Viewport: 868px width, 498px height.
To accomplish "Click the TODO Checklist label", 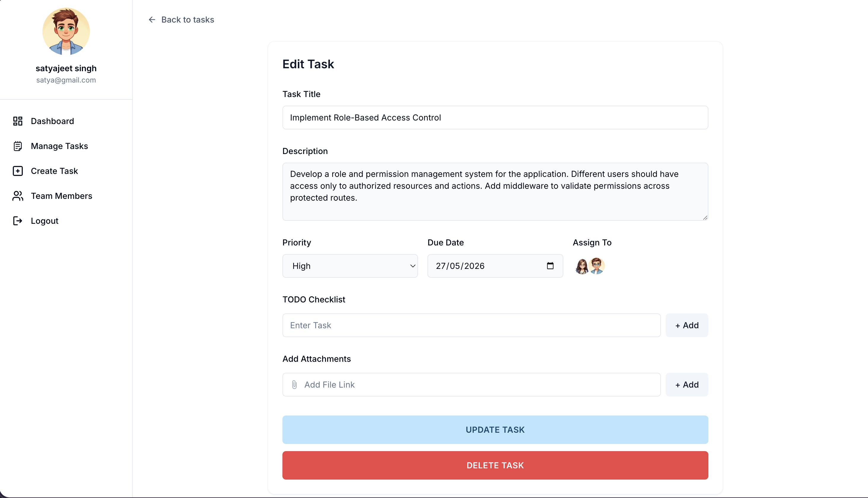I will (314, 300).
